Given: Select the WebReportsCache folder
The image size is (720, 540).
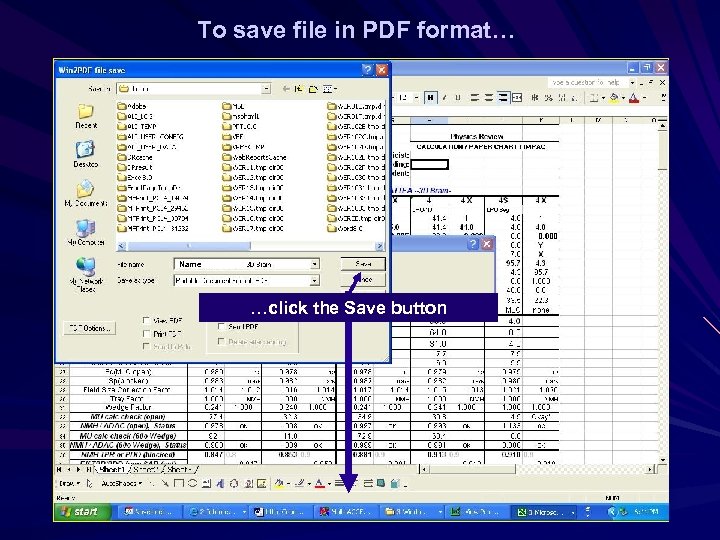Looking at the screenshot, I should pos(254,157).
